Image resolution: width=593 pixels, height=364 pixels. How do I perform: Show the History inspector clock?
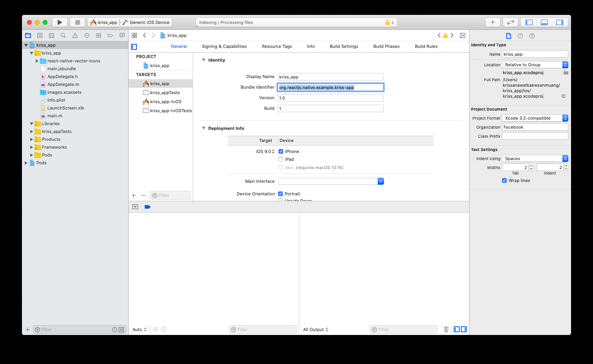pyautogui.click(x=520, y=36)
